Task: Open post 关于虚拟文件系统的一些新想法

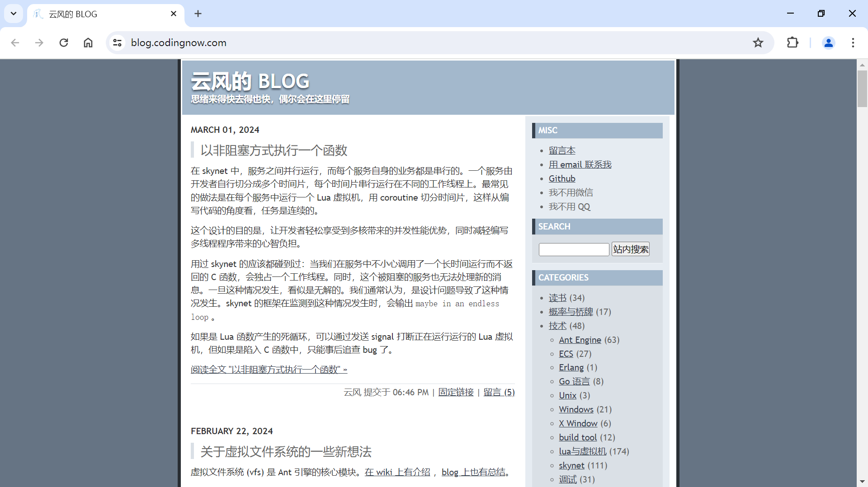Action: pos(286,452)
